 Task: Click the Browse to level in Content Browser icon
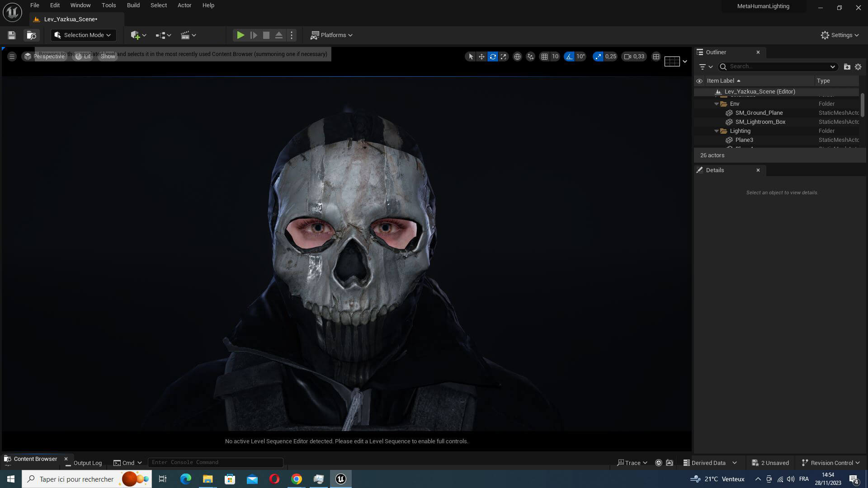(31, 35)
